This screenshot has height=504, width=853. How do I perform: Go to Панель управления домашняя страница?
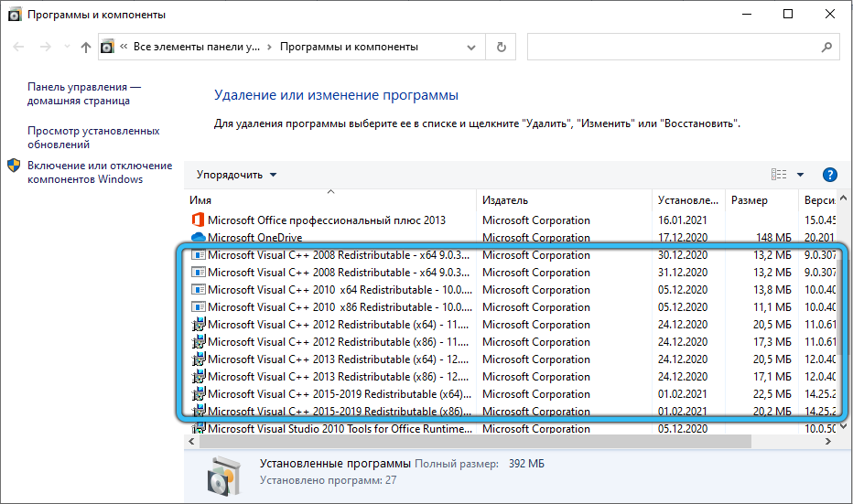click(x=83, y=93)
